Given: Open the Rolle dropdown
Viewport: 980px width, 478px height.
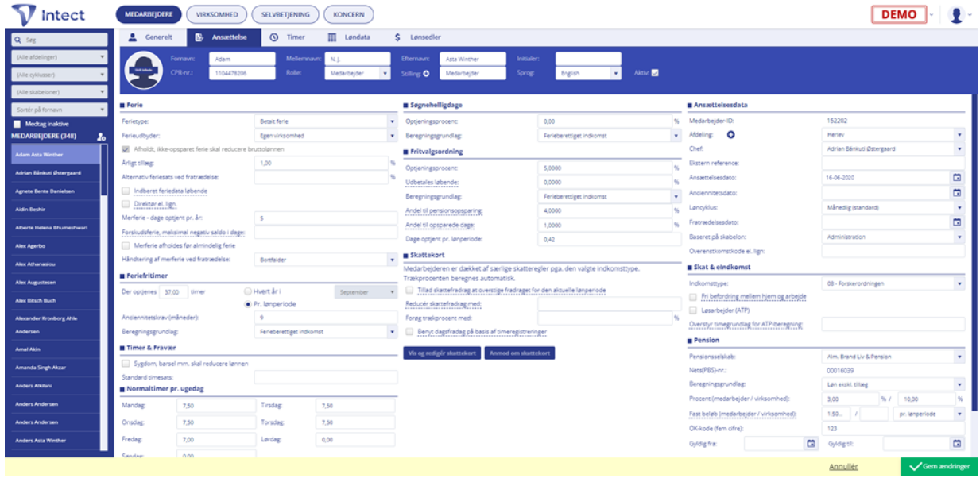Looking at the screenshot, I should (358, 73).
